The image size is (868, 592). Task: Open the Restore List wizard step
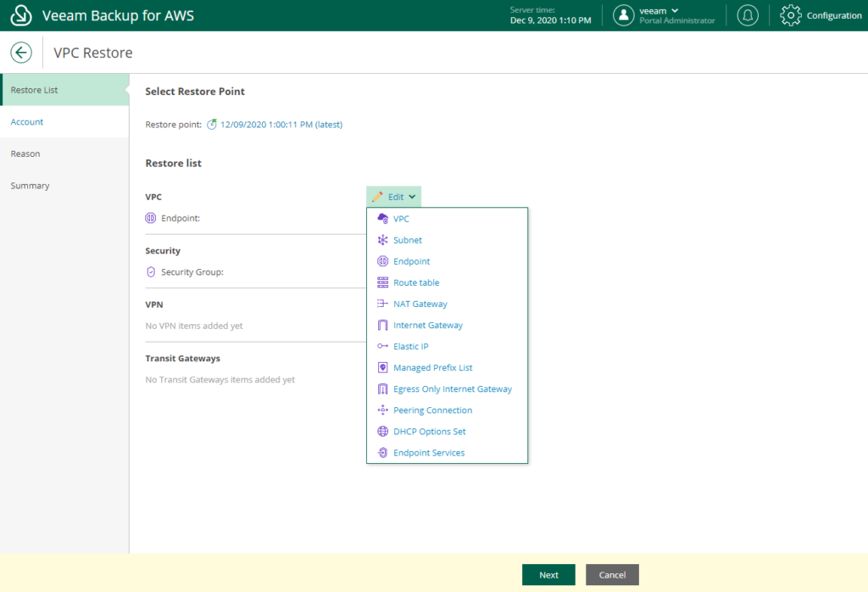[x=64, y=90]
